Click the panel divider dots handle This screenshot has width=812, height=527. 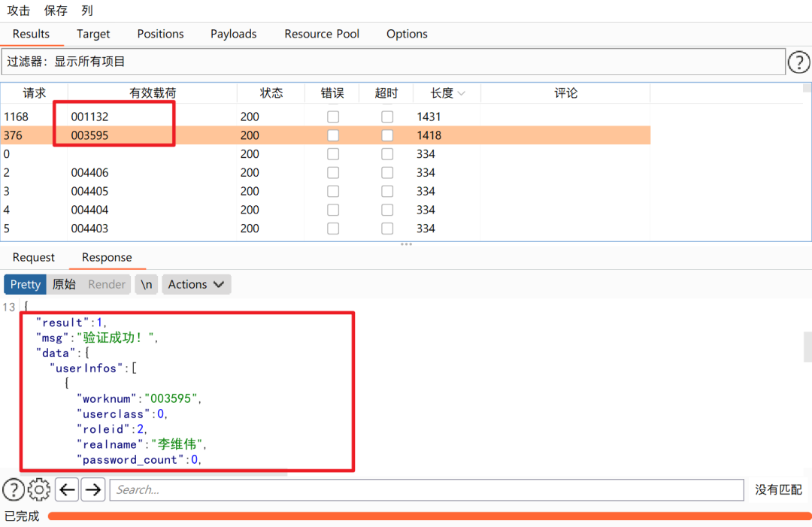pyautogui.click(x=406, y=244)
